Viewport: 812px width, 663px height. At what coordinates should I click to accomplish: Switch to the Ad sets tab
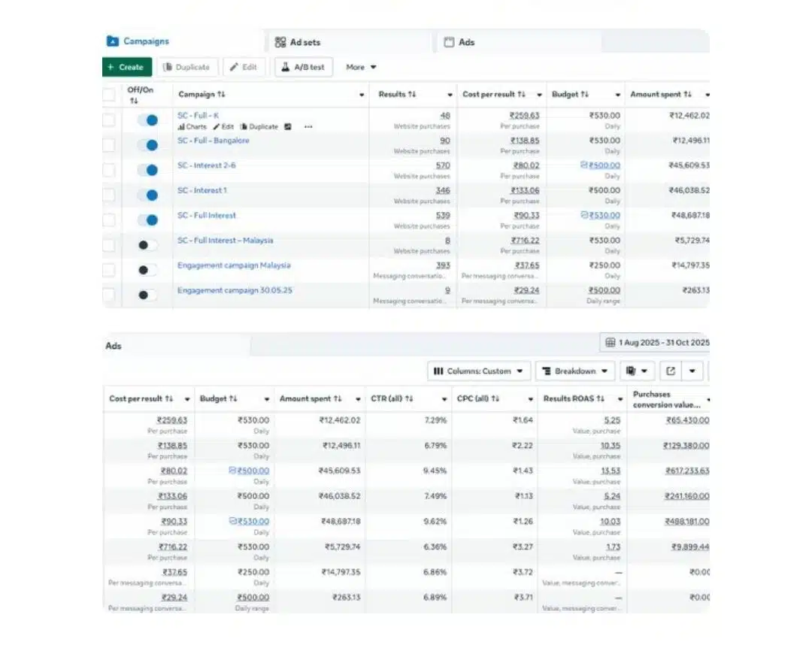(298, 42)
